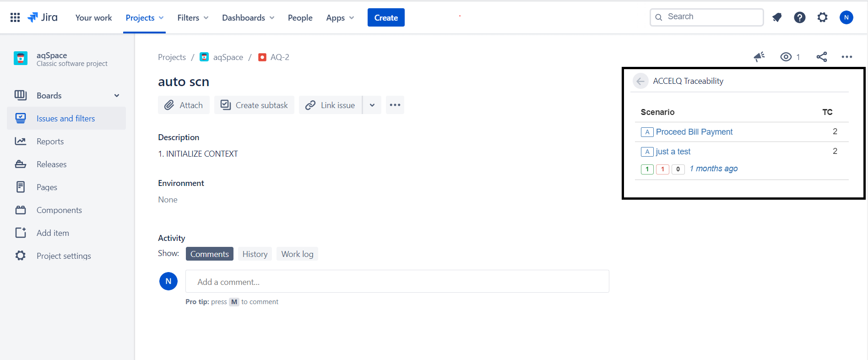The height and width of the screenshot is (360, 868).
Task: Open the Apps dropdown menu
Action: click(340, 17)
